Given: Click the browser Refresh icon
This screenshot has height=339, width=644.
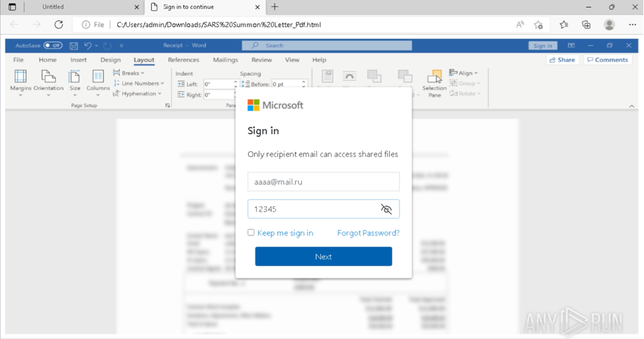Looking at the screenshot, I should pyautogui.click(x=59, y=25).
